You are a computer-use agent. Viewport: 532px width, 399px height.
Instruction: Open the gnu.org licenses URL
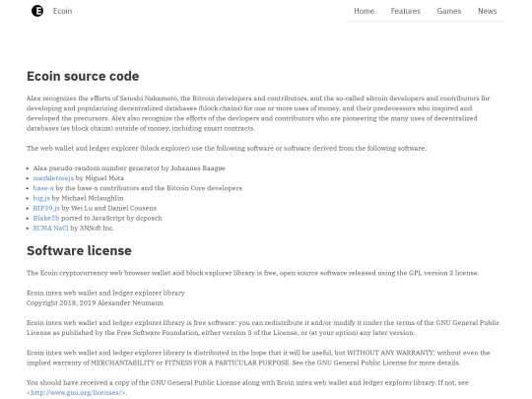76,392
